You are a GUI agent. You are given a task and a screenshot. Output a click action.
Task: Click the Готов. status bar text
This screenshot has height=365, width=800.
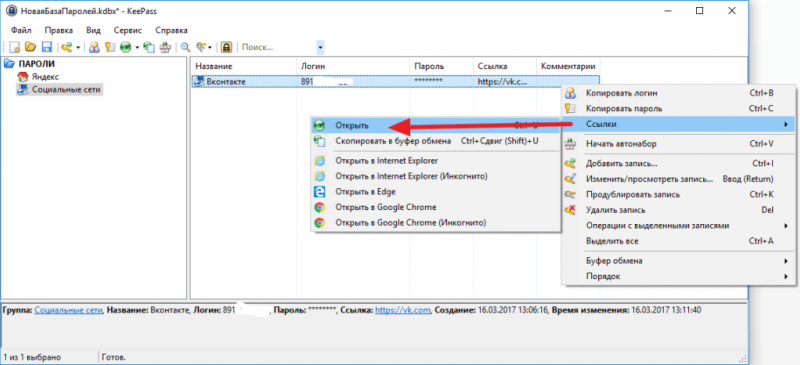point(113,357)
